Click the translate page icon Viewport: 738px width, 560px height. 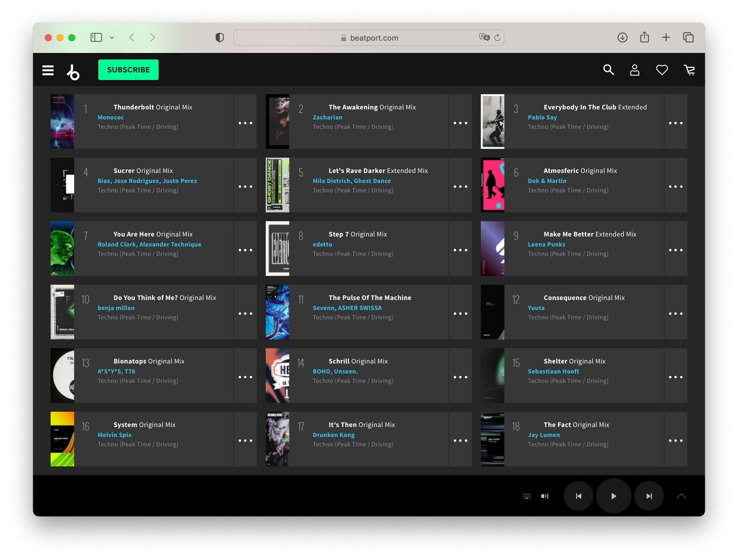484,37
